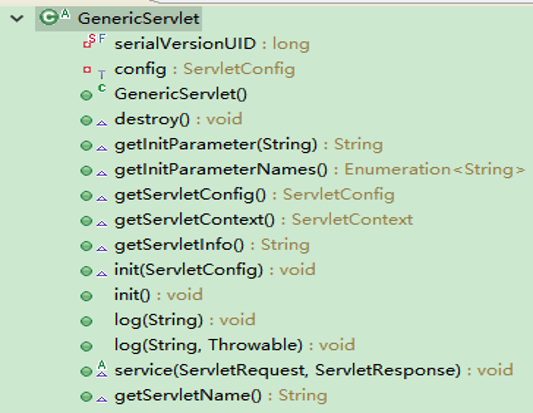Select config : ServletConfig field
533x413 pixels.
pyautogui.click(x=205, y=69)
